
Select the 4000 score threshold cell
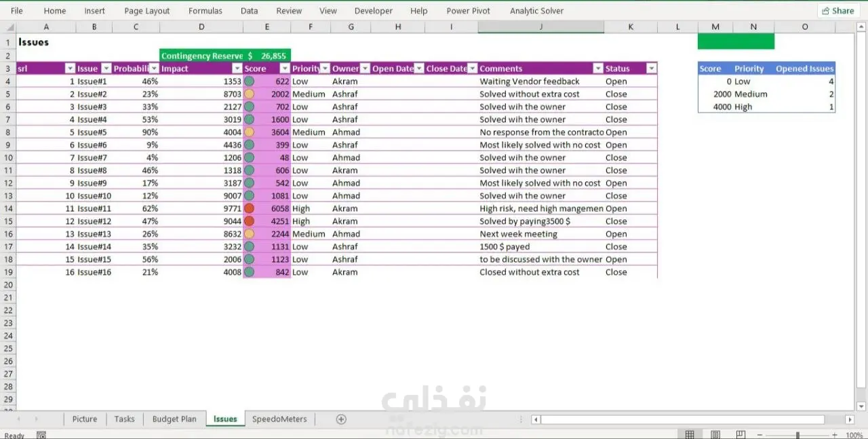(715, 107)
